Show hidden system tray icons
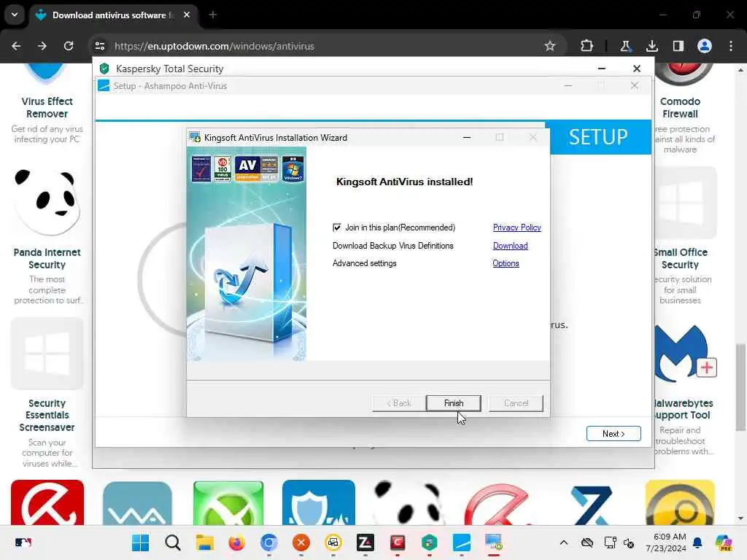The height and width of the screenshot is (560, 747). [564, 542]
